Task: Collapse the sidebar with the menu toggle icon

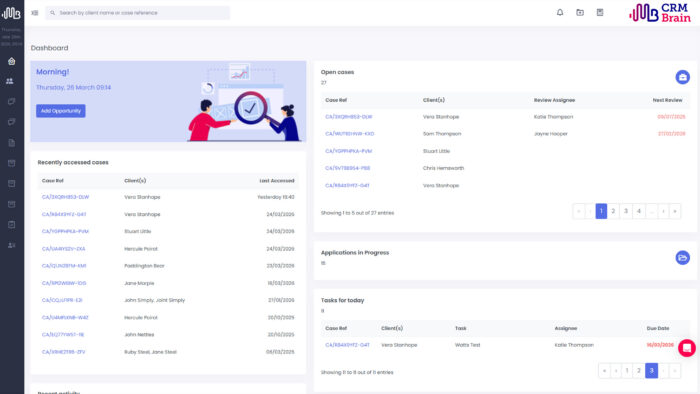Action: (35, 13)
